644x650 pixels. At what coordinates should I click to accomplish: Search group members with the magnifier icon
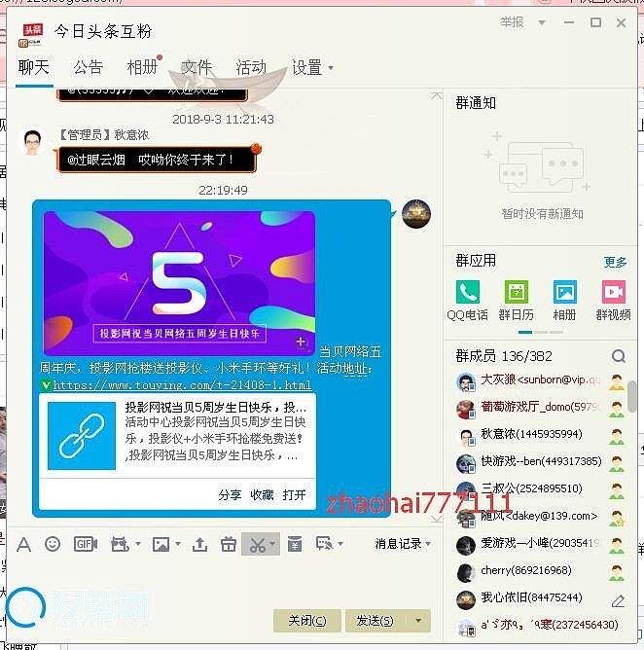click(619, 356)
